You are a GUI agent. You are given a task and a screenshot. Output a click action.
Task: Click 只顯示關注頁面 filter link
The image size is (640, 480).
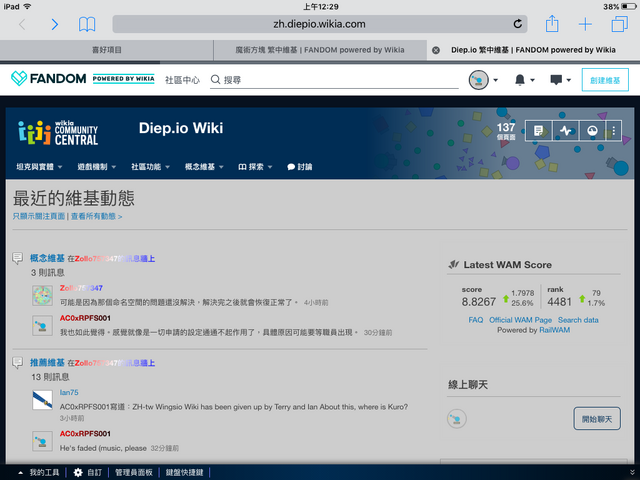click(x=39, y=216)
